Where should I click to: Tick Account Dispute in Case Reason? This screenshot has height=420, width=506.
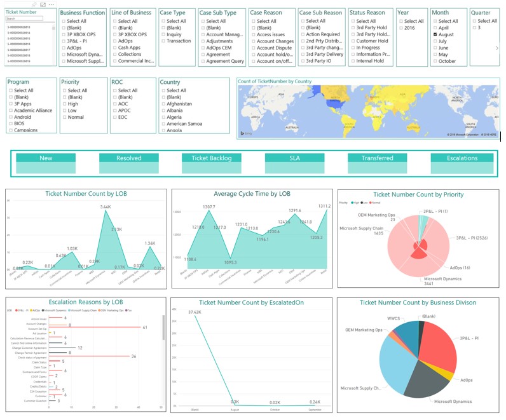pos(254,48)
